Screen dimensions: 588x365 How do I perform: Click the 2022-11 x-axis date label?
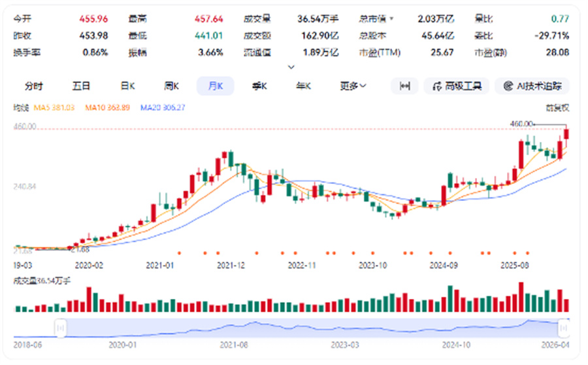point(302,266)
